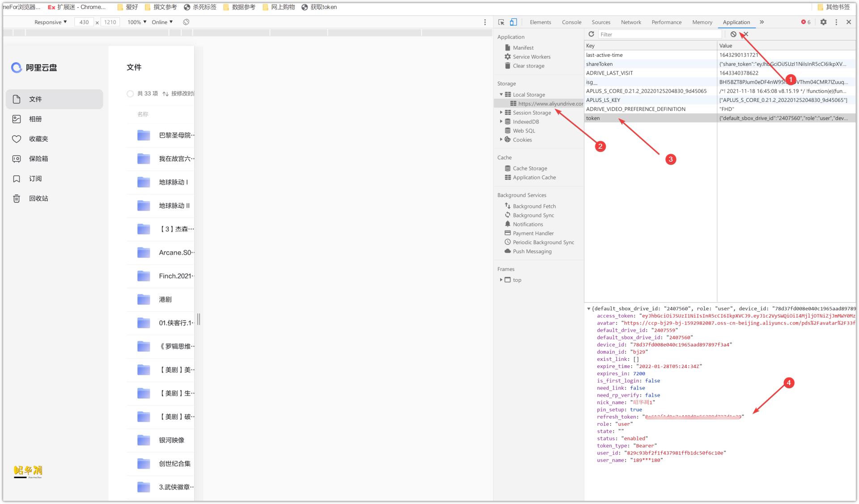Image resolution: width=859 pixels, height=504 pixels.
Task: Click the rotate device icon
Action: (186, 22)
